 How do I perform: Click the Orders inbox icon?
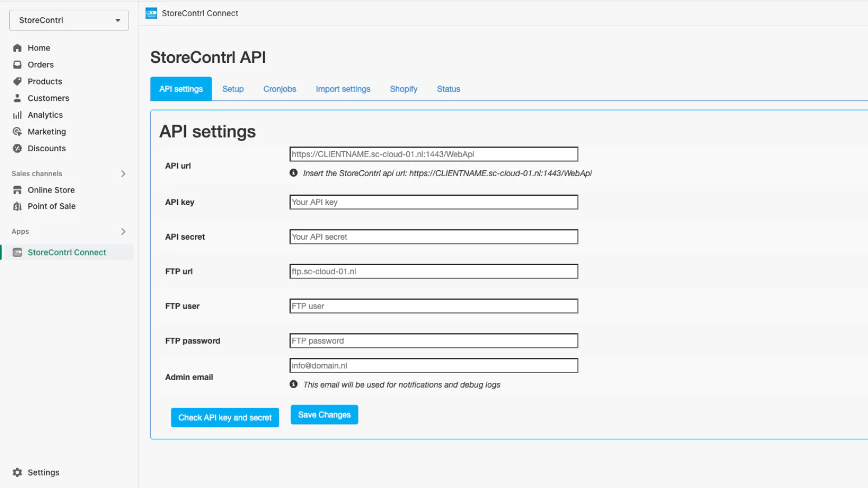17,65
